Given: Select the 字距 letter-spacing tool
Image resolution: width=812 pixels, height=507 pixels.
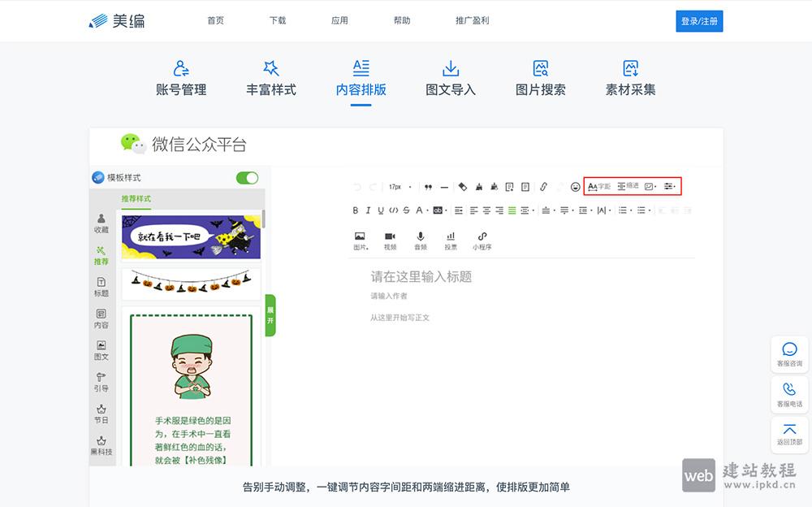Looking at the screenshot, I should (598, 186).
